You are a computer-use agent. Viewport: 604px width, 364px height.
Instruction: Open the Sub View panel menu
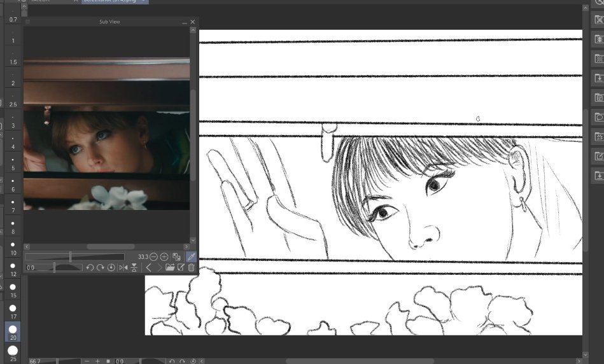click(x=28, y=22)
